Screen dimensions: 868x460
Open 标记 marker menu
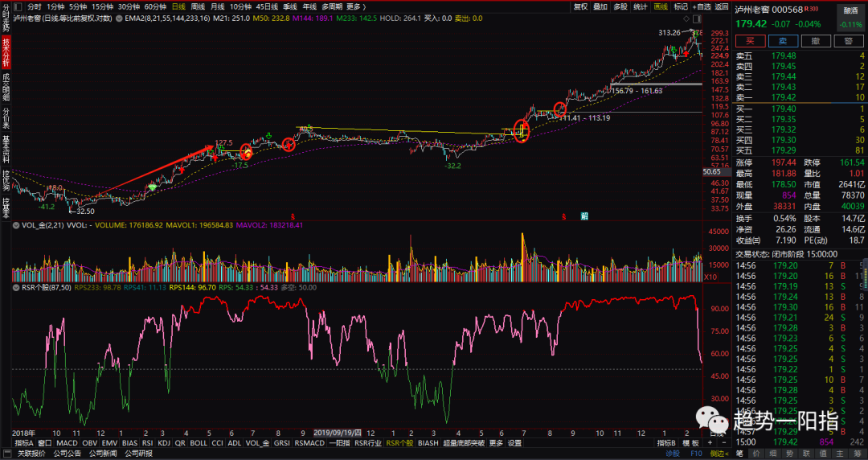tap(681, 6)
